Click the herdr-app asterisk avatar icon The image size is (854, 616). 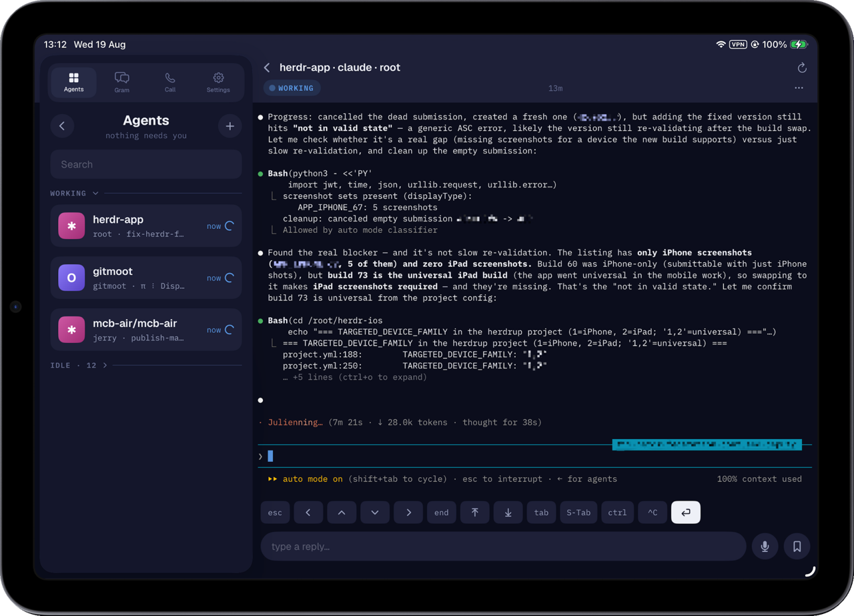(71, 226)
